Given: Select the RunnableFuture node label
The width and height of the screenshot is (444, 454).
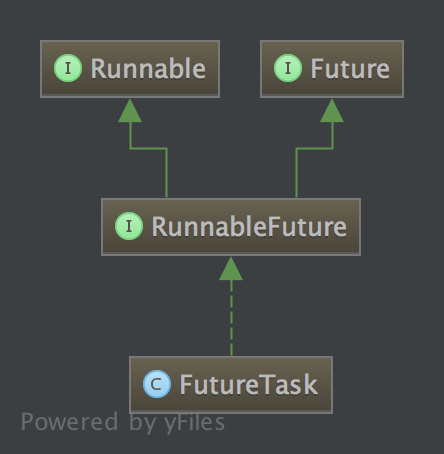Looking at the screenshot, I should click(249, 227).
